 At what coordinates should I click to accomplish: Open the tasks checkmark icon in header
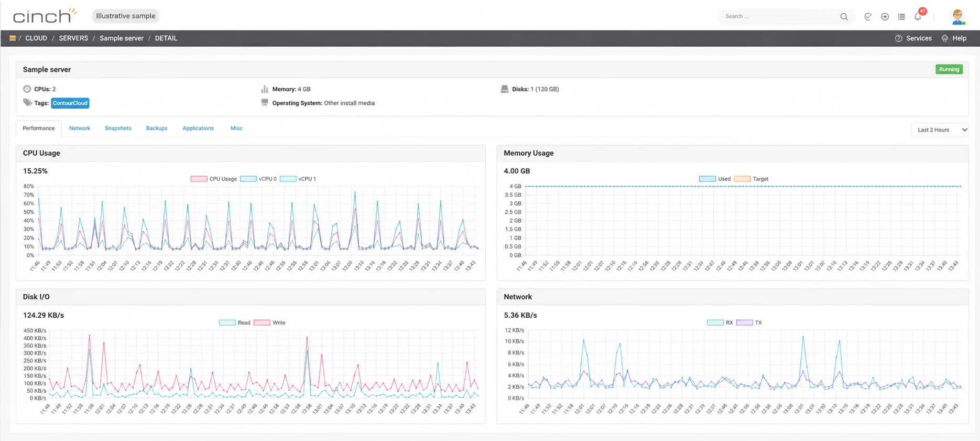tap(868, 16)
